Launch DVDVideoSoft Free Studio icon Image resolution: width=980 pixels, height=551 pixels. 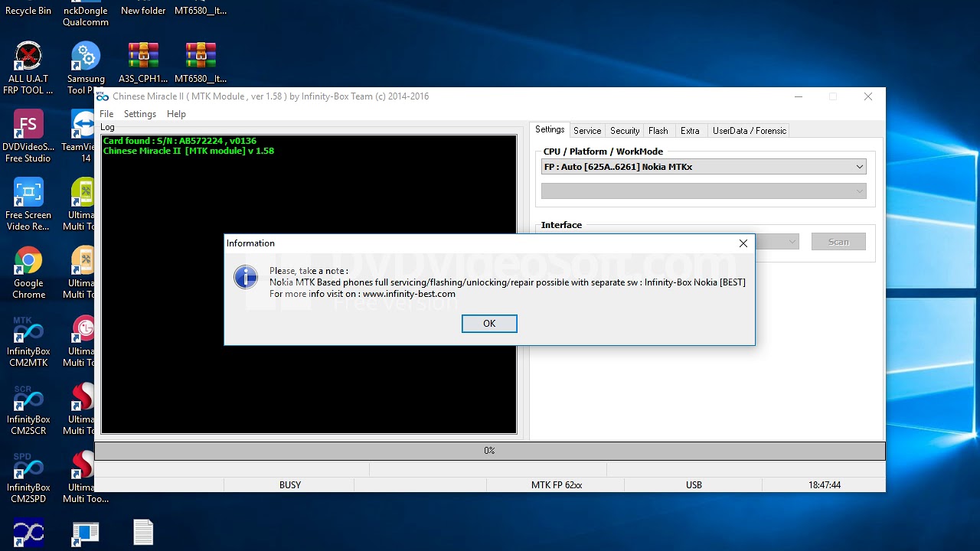28,136
